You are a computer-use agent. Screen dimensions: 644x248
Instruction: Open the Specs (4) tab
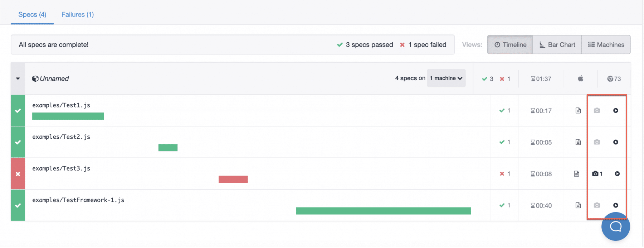point(32,15)
